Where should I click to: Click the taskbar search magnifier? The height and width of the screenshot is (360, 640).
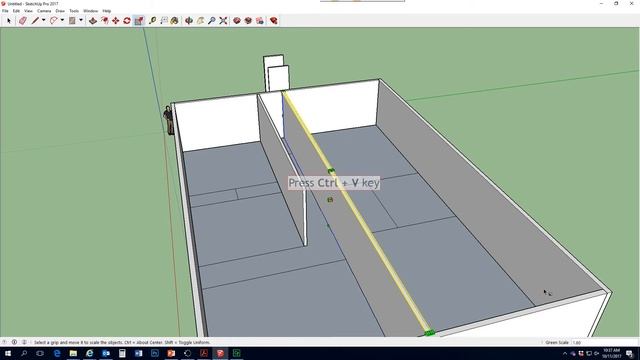pos(24,353)
